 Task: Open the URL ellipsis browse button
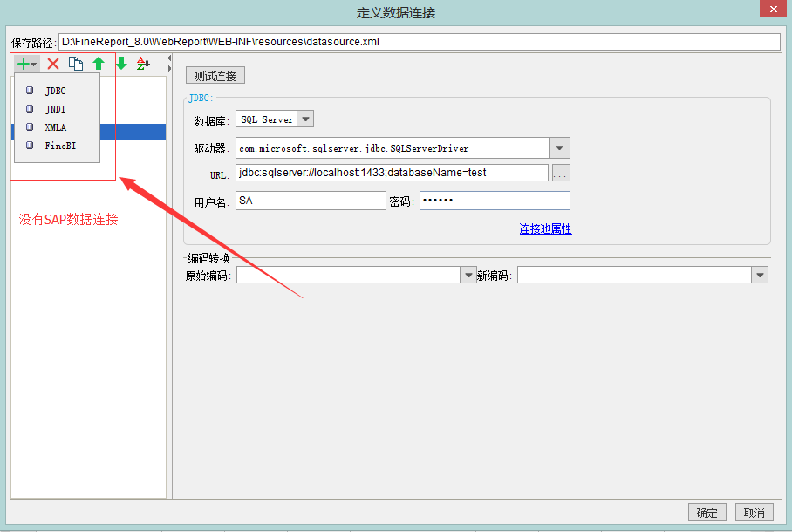coord(561,174)
